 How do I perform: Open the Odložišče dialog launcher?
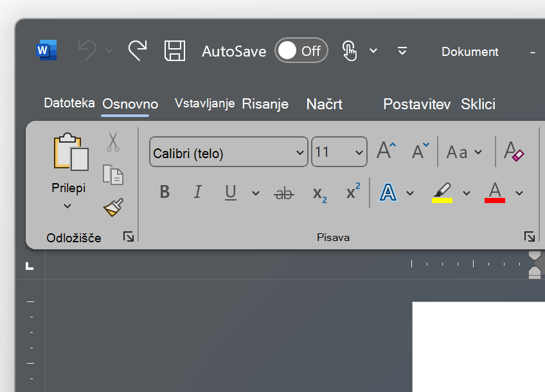pos(129,236)
